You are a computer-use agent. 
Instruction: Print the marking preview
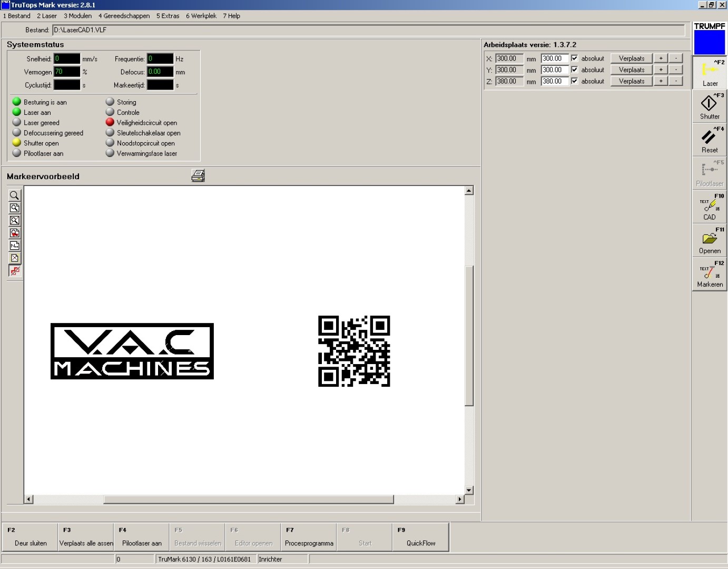(198, 175)
